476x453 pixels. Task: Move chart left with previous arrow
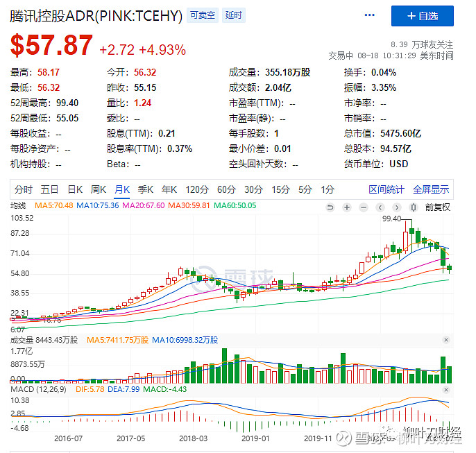click(x=380, y=207)
